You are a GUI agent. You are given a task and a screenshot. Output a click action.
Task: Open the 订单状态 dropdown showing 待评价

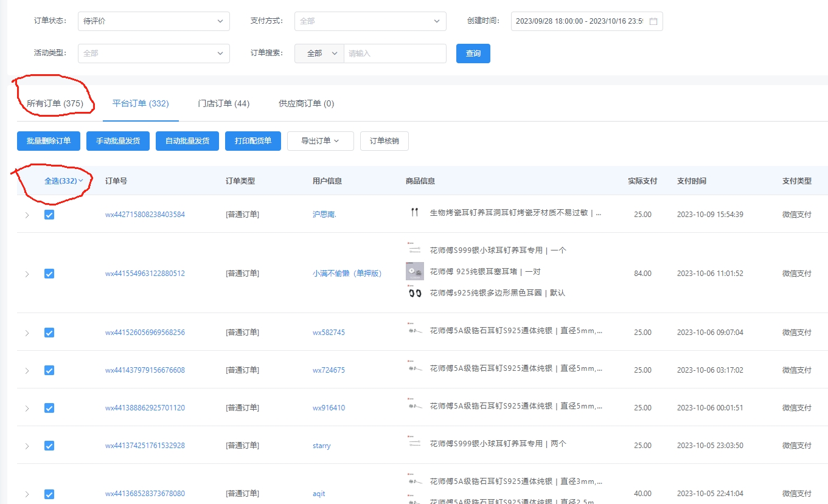[153, 21]
